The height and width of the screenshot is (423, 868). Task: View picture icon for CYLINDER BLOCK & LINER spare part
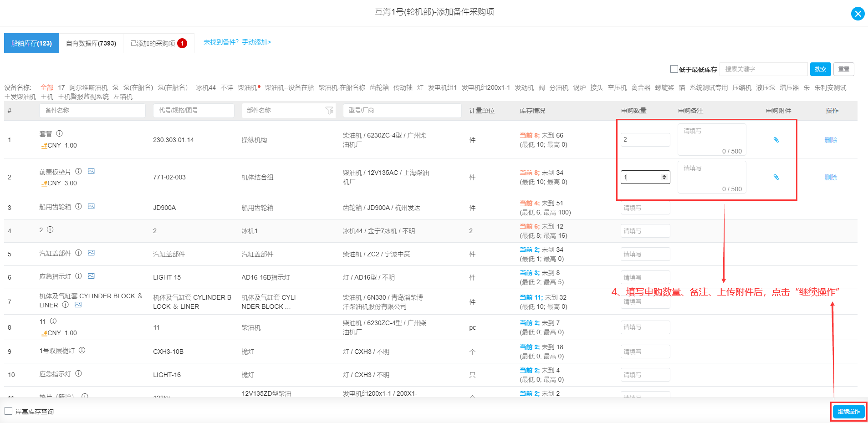point(78,305)
